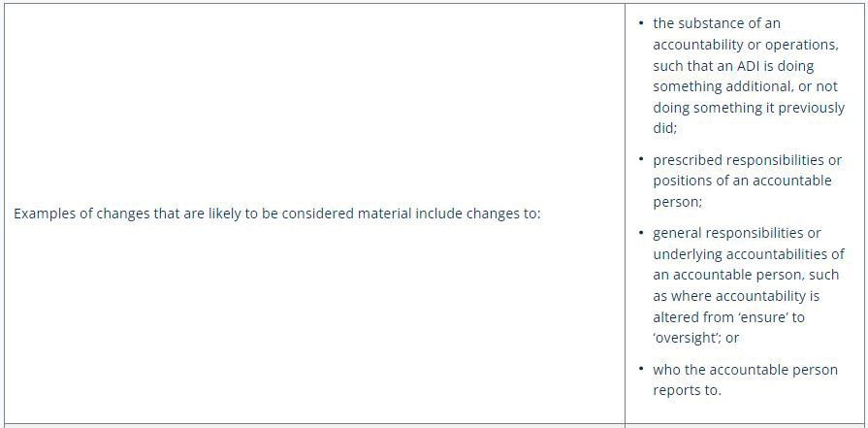The width and height of the screenshot is (868, 428).
Task: Click the bullet starting 'the substance of an'
Action: click(x=717, y=23)
